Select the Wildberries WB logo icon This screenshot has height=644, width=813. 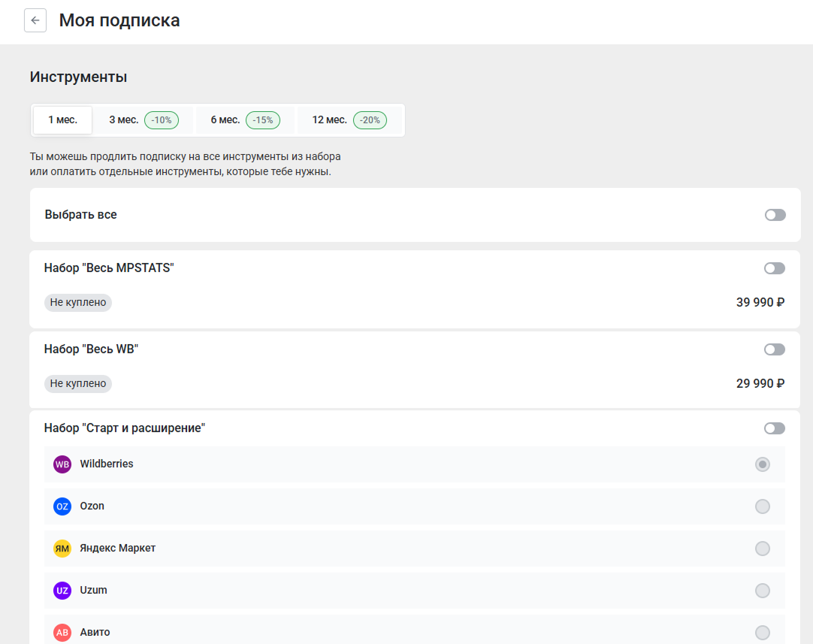(x=62, y=464)
